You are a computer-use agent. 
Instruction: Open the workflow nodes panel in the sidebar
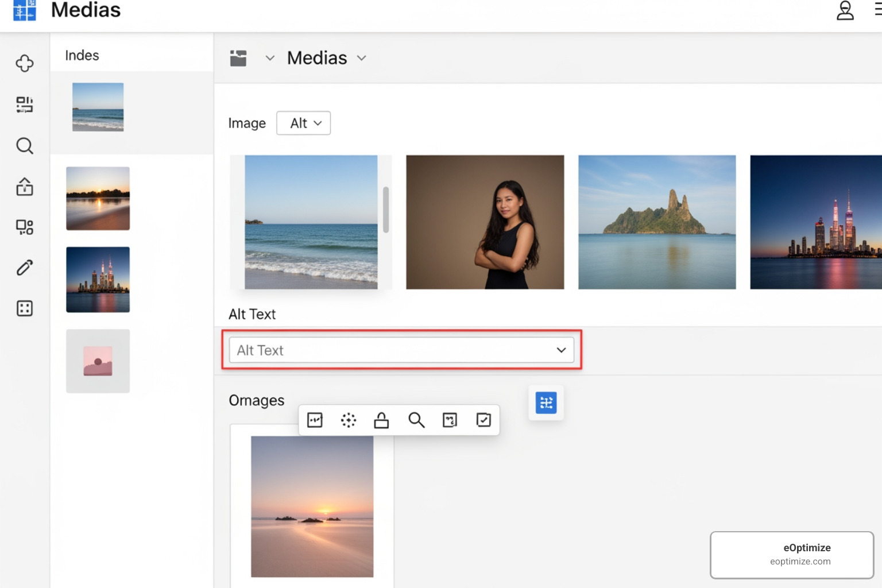pos(25,105)
